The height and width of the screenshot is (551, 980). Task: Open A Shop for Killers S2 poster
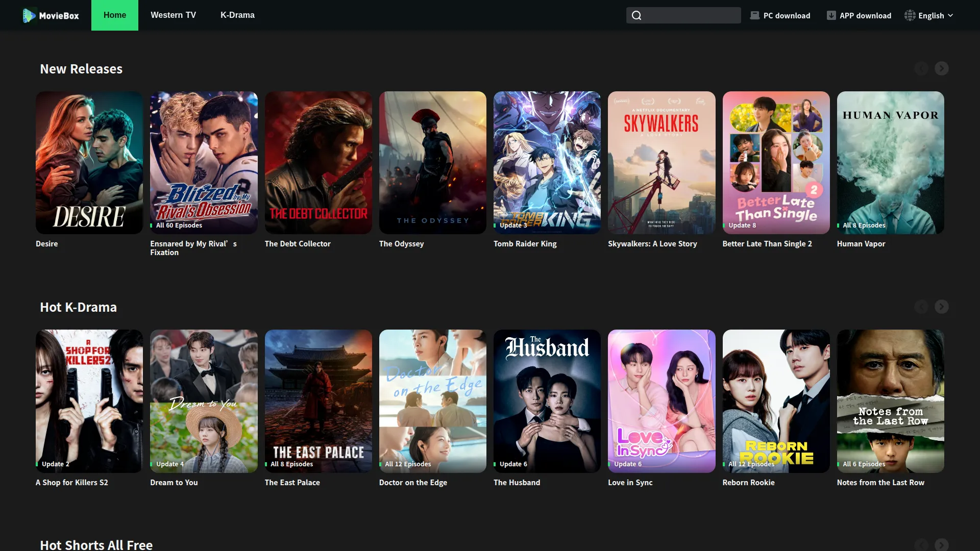coord(89,401)
